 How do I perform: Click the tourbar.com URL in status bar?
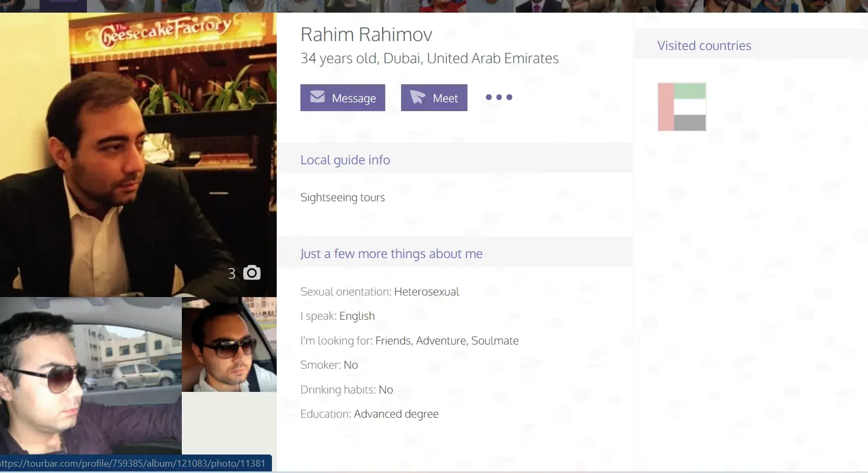click(x=134, y=464)
